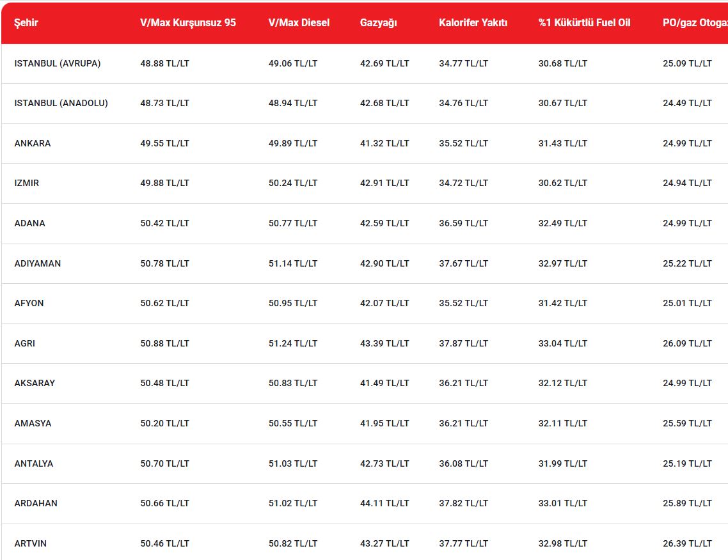Image resolution: width=728 pixels, height=560 pixels.
Task: Select the ISTANBUL (ANADOLU) city cell
Action: [x=61, y=103]
